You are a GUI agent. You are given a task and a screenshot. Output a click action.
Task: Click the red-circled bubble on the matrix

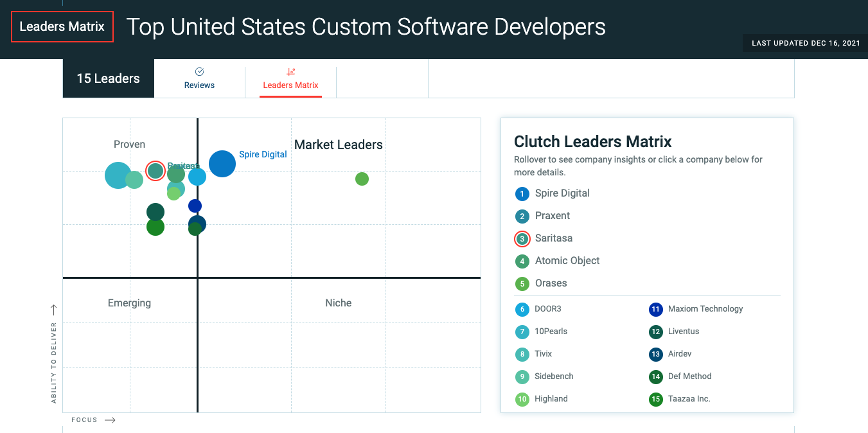155,170
